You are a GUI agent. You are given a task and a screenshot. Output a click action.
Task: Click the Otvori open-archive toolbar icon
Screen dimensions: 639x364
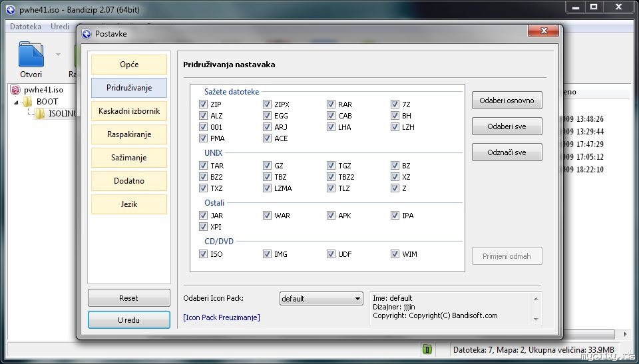click(x=31, y=54)
